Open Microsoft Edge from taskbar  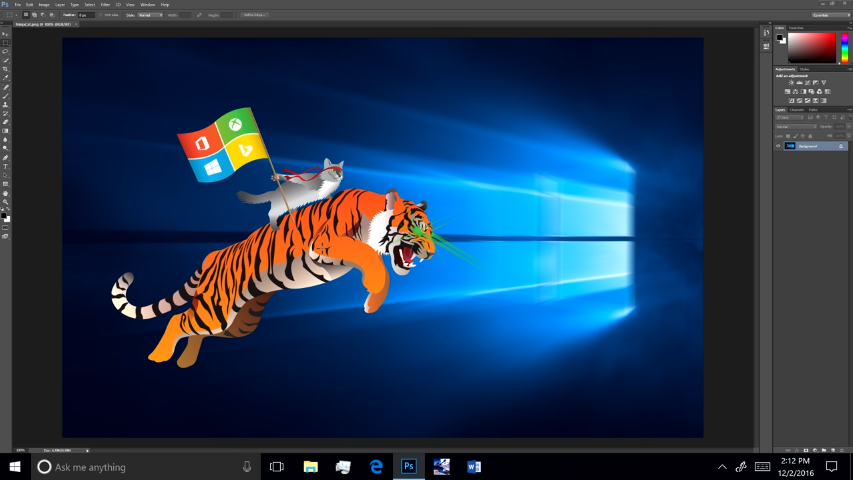point(376,467)
